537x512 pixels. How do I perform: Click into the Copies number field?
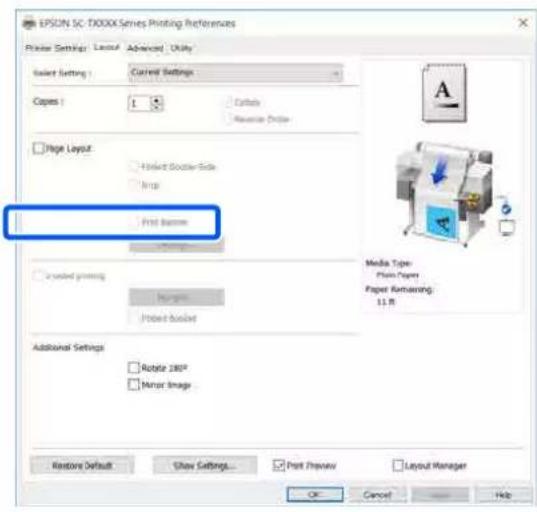point(139,103)
